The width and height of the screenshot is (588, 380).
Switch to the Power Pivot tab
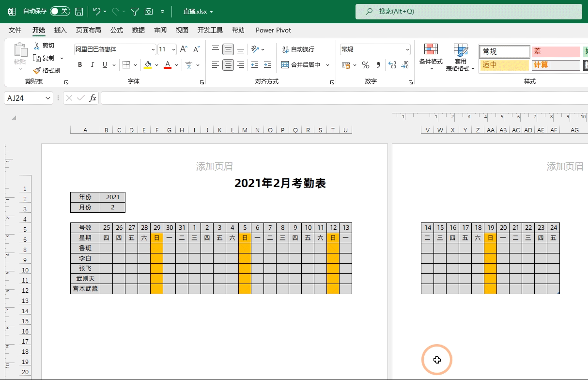[x=273, y=30]
